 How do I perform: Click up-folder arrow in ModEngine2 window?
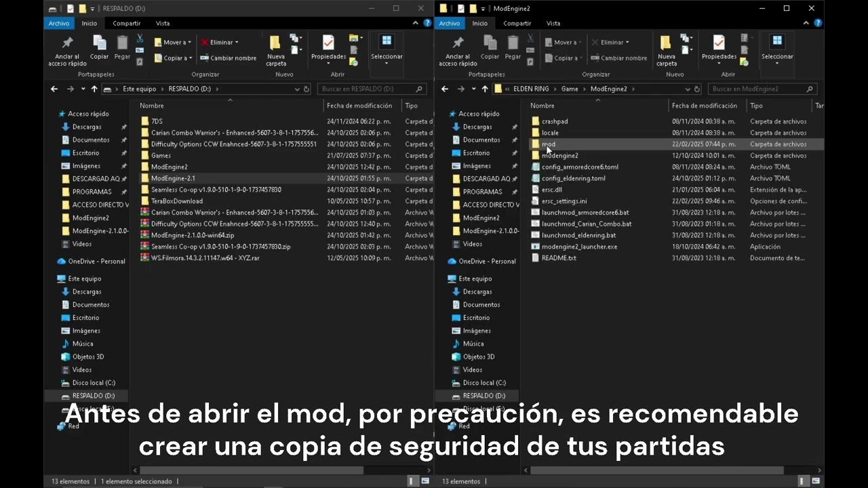(x=484, y=89)
